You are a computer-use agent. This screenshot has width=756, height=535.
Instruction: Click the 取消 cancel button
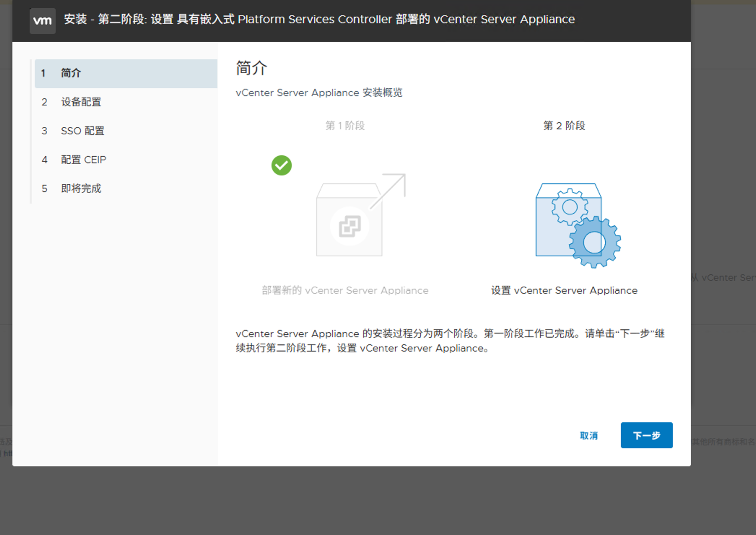589,436
